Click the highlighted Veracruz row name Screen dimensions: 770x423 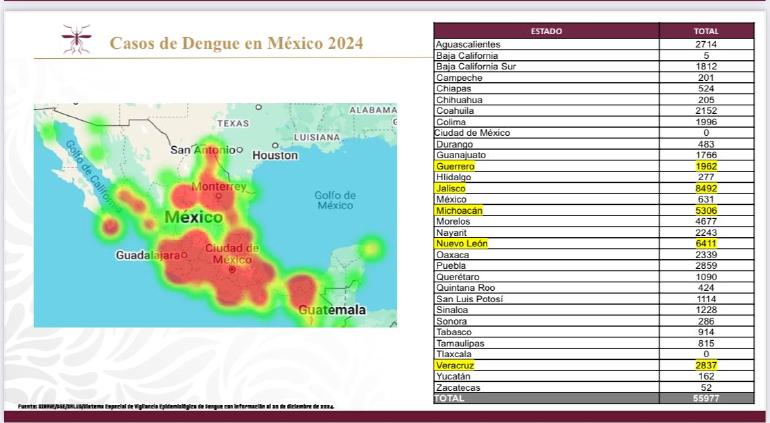(455, 365)
